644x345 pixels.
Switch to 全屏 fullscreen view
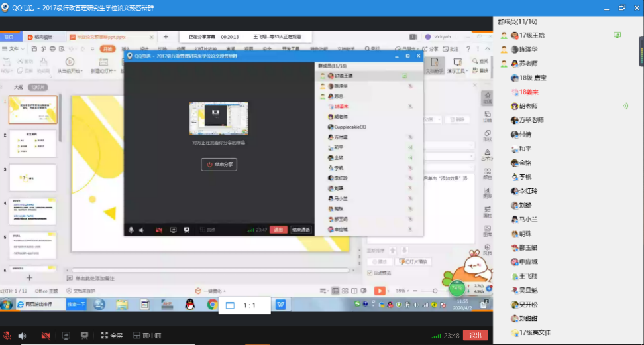pos(112,336)
